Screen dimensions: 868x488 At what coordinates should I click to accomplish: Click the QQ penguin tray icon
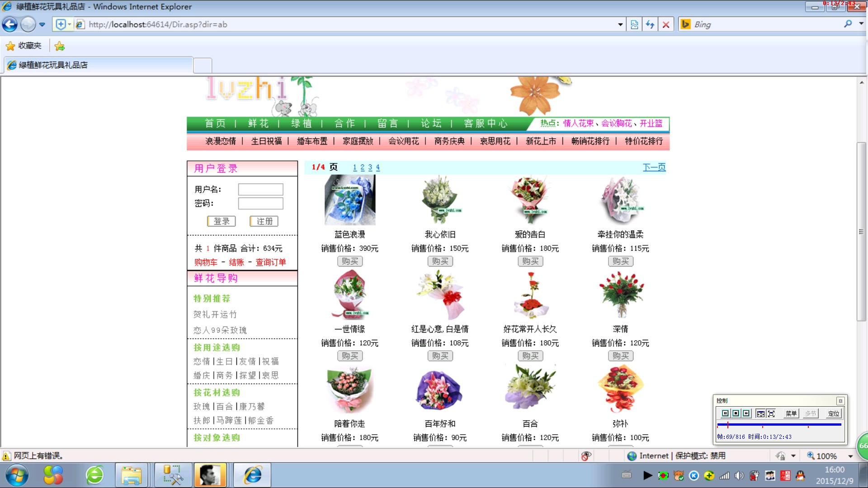[x=800, y=475]
